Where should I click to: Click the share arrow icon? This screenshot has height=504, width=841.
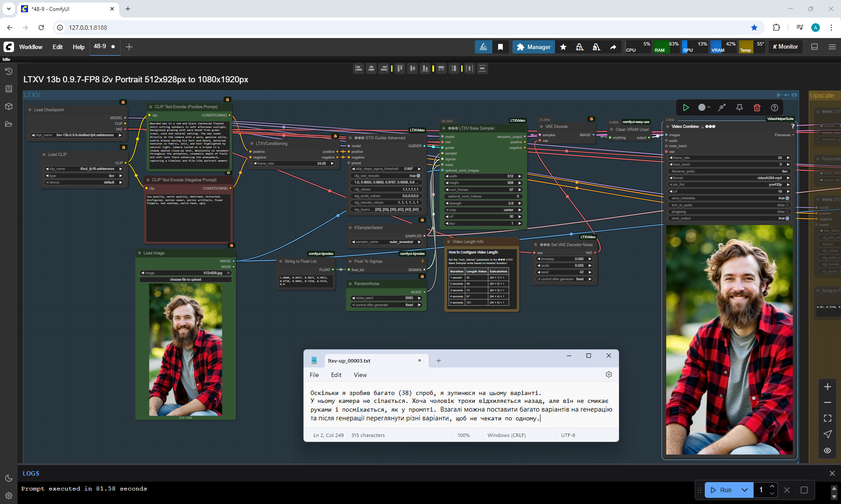click(x=613, y=47)
